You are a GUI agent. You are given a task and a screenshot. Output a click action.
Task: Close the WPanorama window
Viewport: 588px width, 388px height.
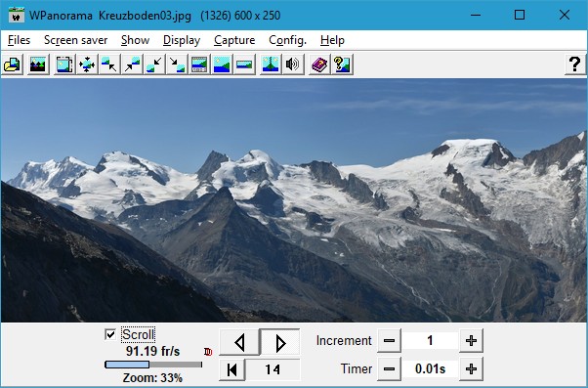[564, 15]
